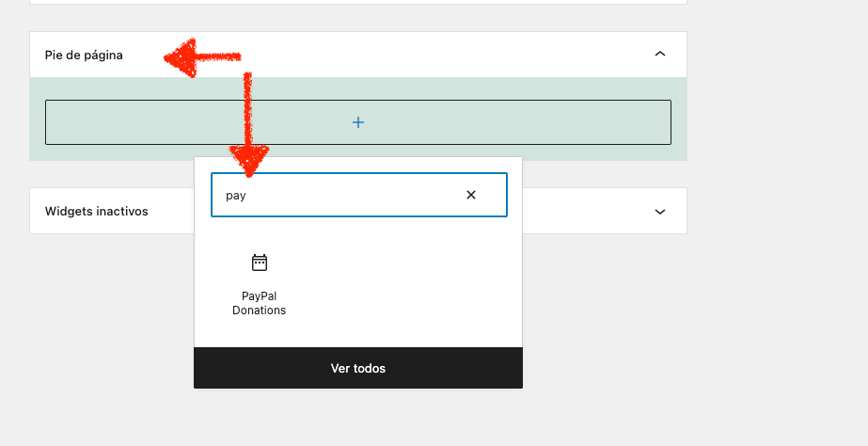Click the blue plus add-block icon
This screenshot has height=446, width=868.
coord(358,122)
